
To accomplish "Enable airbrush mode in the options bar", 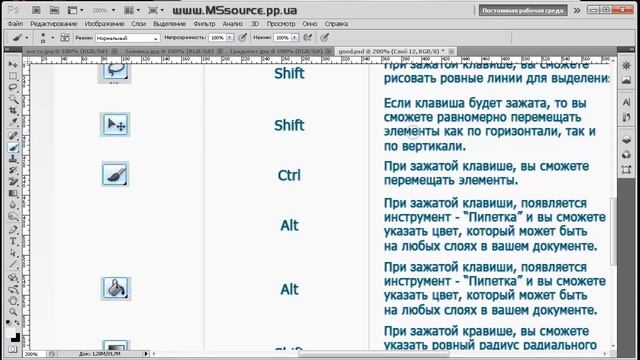I will (308, 38).
